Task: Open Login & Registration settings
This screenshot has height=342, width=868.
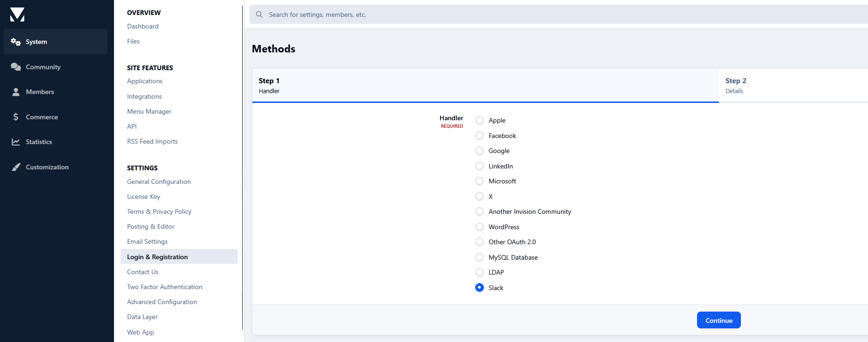Action: (x=179, y=257)
